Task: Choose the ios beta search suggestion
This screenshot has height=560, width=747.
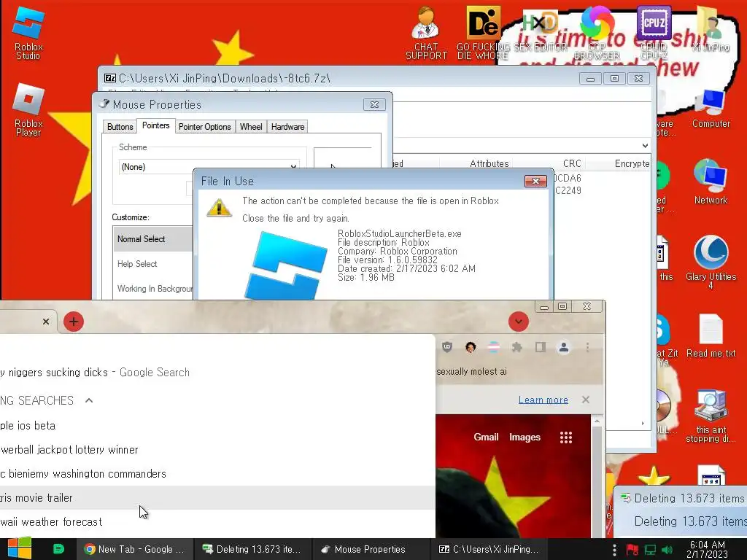Action: click(217, 426)
